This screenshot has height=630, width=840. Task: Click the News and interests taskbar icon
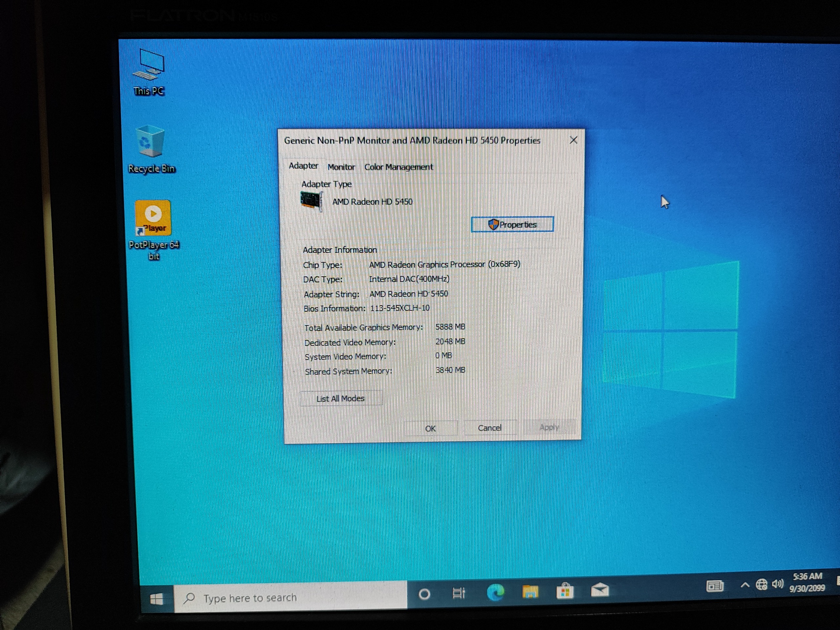pyautogui.click(x=715, y=586)
